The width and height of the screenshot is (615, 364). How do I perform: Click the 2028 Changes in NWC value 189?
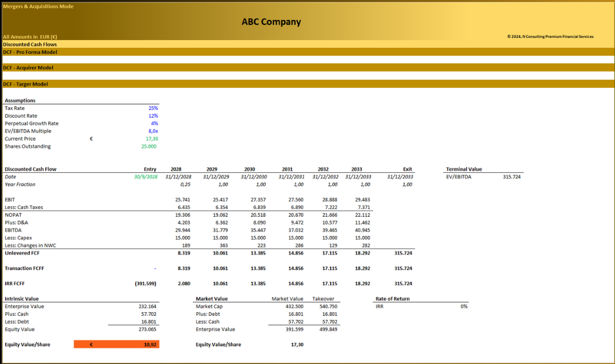point(186,246)
